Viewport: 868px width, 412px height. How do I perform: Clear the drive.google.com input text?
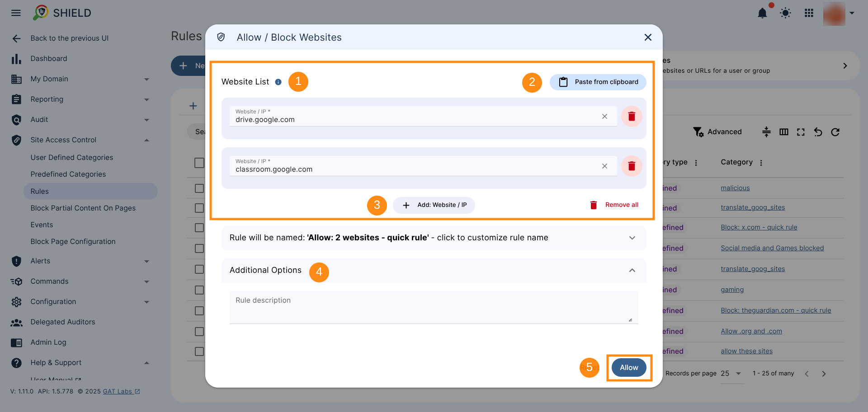(x=604, y=117)
